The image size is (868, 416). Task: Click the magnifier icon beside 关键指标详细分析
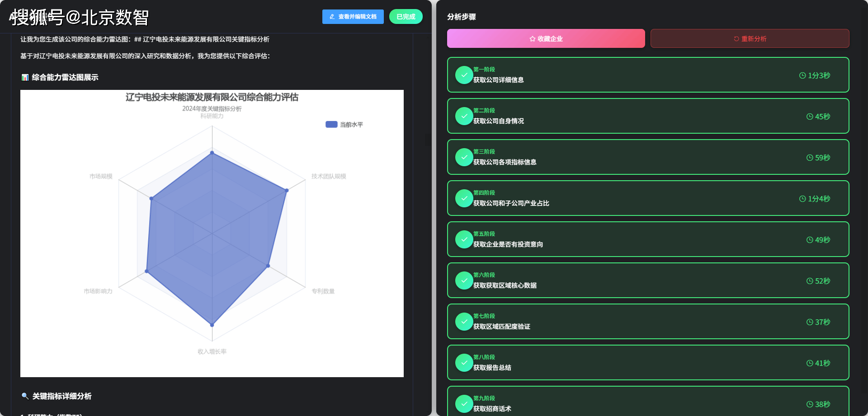click(x=25, y=396)
